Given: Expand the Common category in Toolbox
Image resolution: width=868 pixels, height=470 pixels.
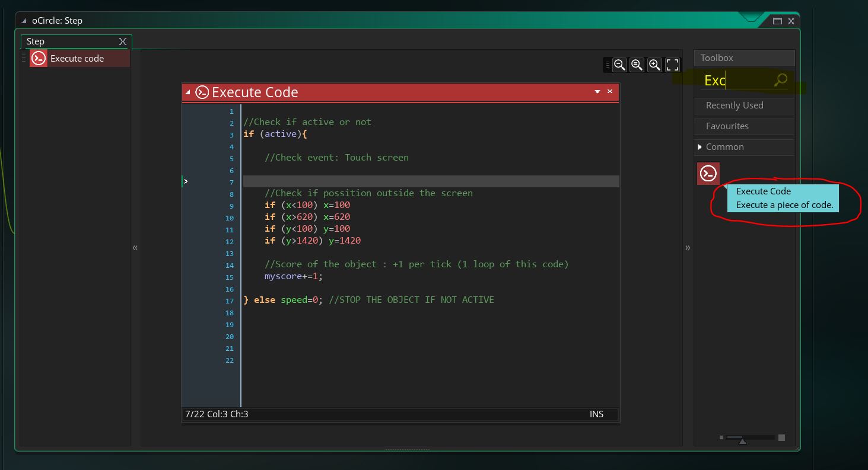Looking at the screenshot, I should pos(700,147).
